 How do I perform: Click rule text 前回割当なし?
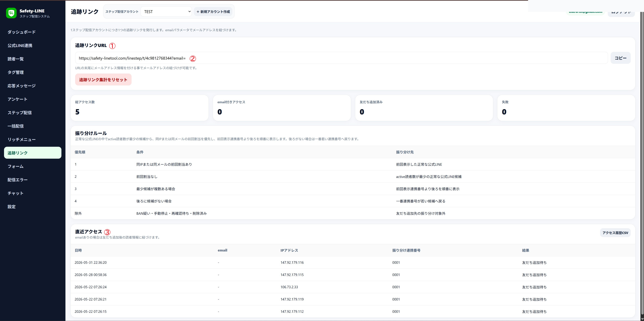tap(147, 177)
